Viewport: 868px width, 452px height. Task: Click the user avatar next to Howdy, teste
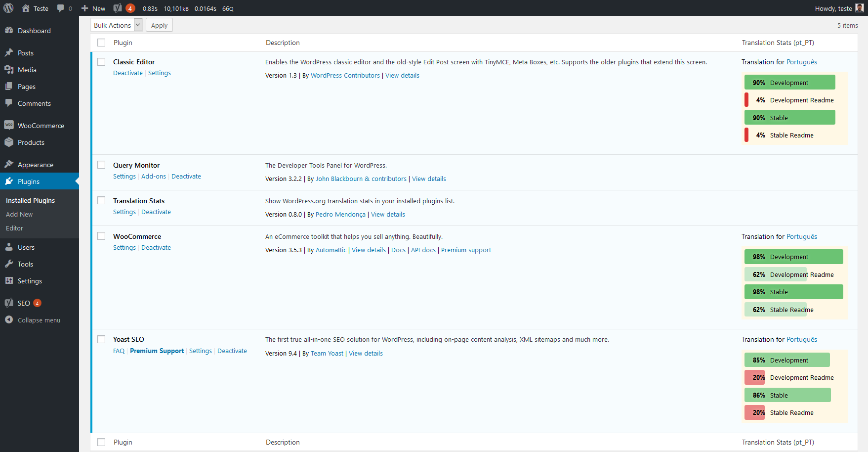[x=860, y=8]
